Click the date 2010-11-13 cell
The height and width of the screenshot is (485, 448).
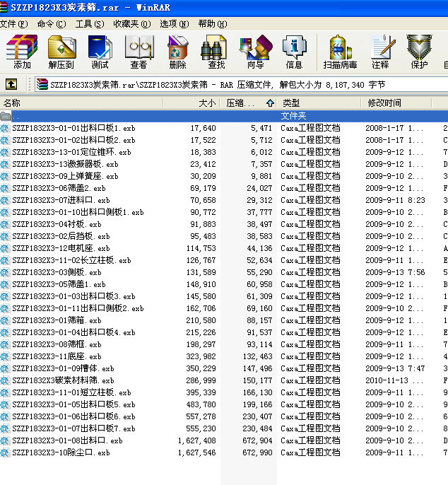tap(394, 381)
